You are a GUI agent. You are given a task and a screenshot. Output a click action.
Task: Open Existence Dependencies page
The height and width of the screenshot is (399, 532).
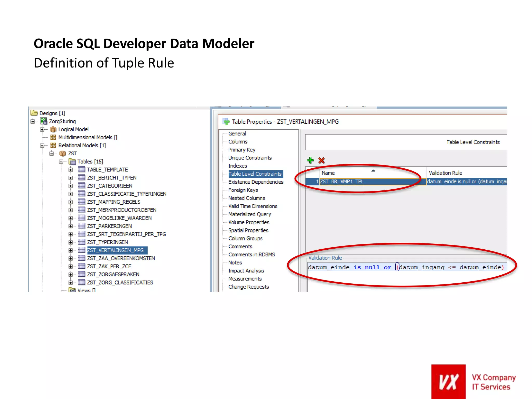(256, 182)
